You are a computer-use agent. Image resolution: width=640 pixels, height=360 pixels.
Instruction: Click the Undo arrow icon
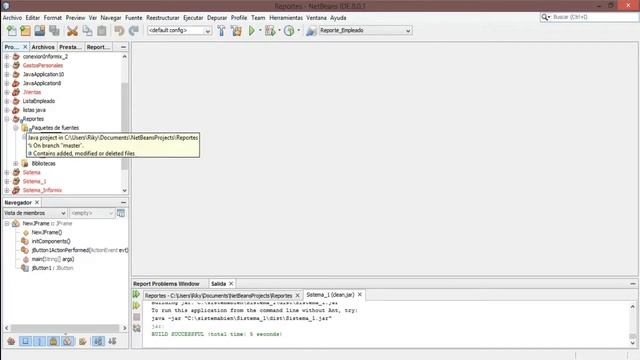pyautogui.click(x=119, y=31)
